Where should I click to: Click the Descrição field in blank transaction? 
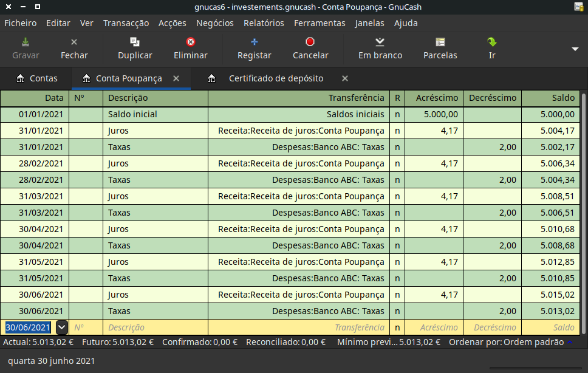[x=155, y=327]
